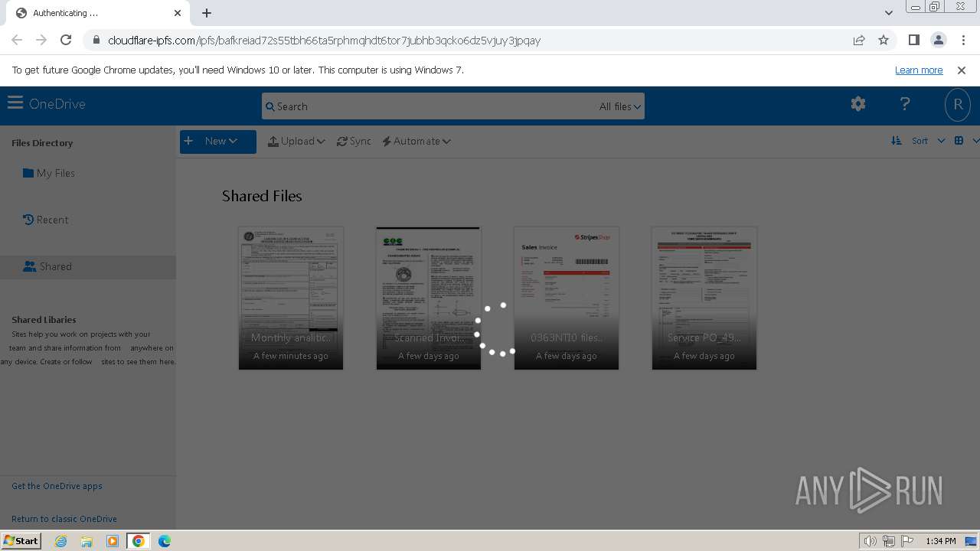
Task: Close the Authenticating tab
Action: click(178, 13)
